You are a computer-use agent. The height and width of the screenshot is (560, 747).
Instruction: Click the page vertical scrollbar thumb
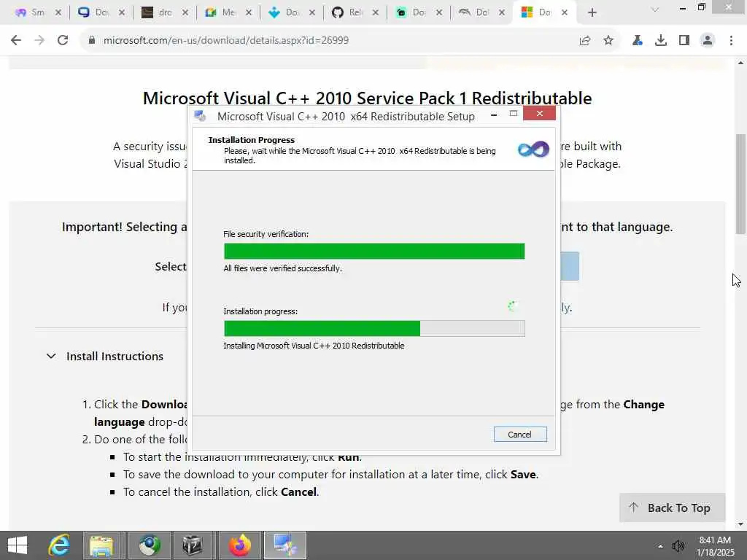click(740, 184)
